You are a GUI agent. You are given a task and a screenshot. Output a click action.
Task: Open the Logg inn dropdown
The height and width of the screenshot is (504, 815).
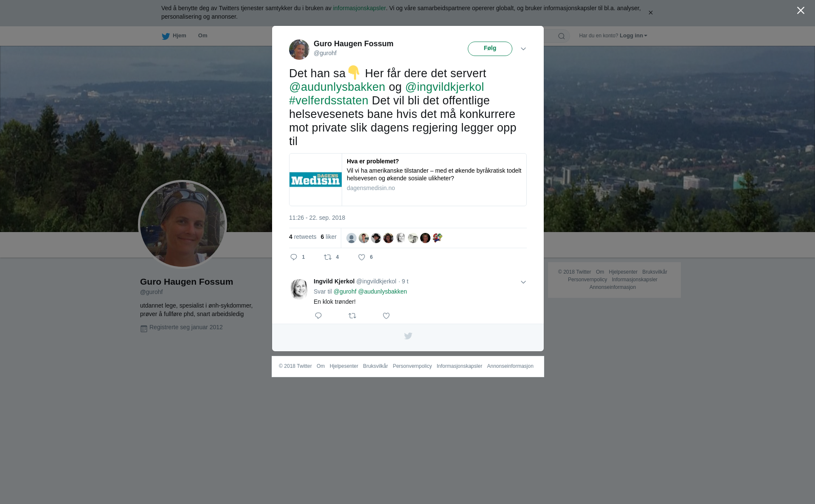[x=633, y=36]
